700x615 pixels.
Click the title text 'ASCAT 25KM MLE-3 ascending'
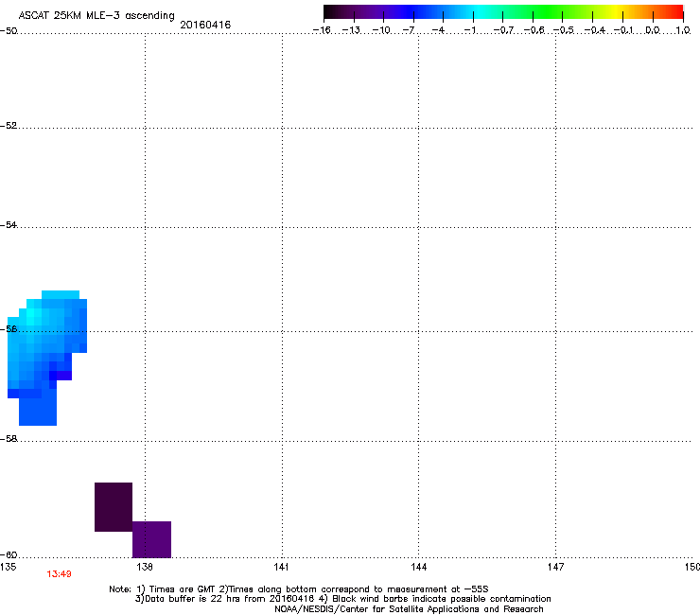[x=96, y=16]
